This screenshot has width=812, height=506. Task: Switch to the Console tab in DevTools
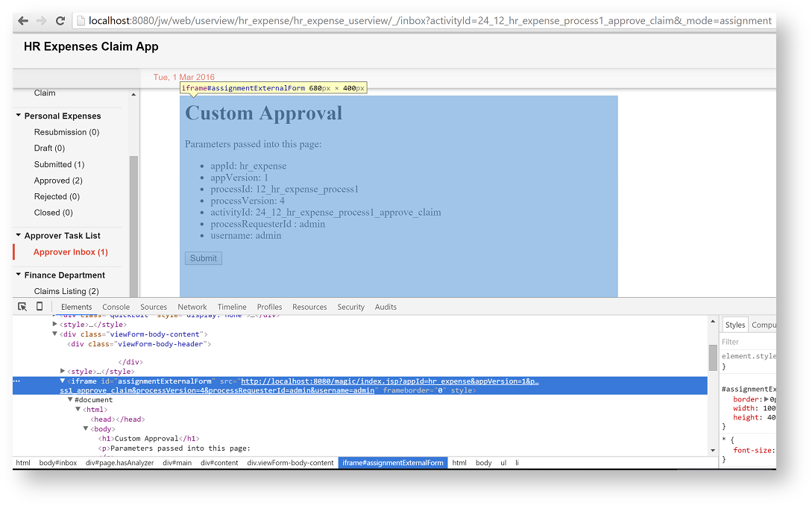116,307
